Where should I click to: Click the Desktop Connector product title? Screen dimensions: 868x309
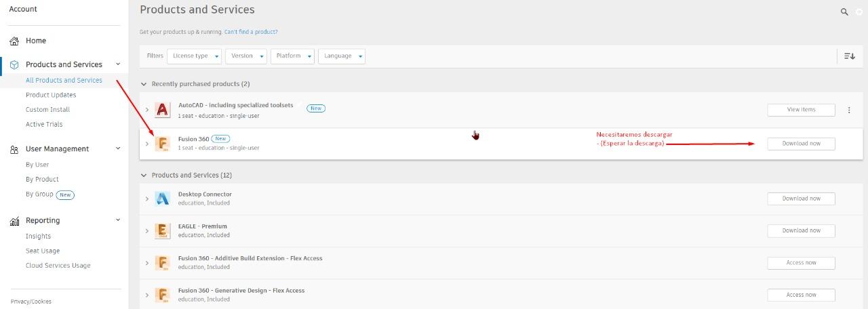[205, 194]
